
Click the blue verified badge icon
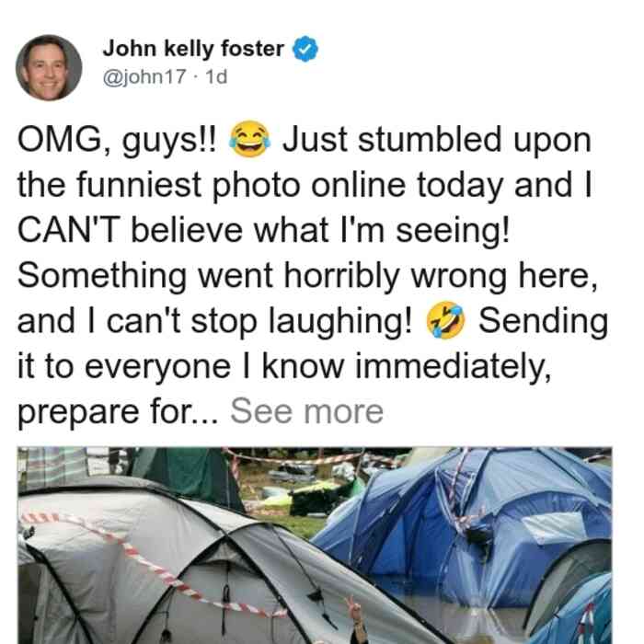point(305,49)
